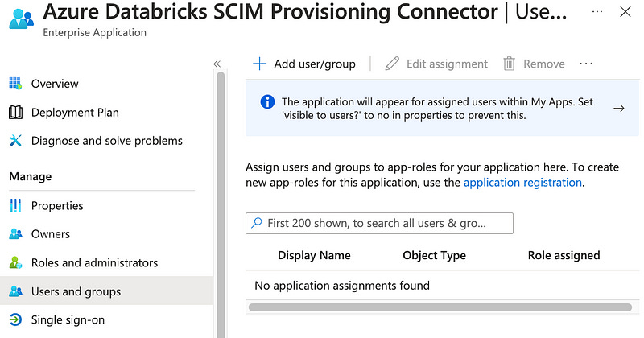Click the Single sign-on icon

(15, 320)
